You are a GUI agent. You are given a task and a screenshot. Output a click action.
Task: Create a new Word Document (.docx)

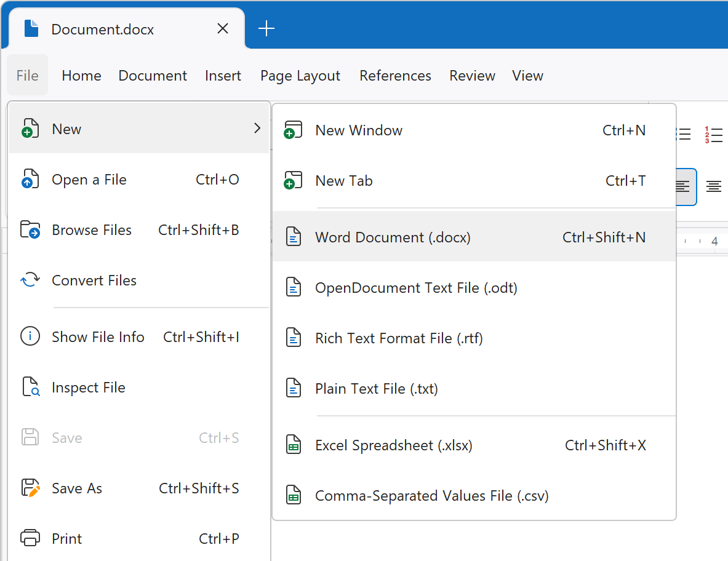coord(393,237)
